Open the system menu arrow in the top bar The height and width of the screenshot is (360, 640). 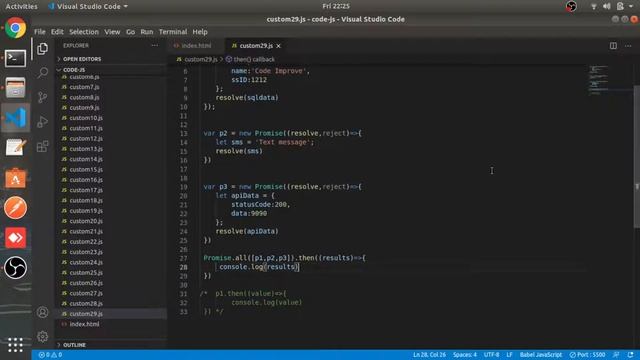pos(631,6)
